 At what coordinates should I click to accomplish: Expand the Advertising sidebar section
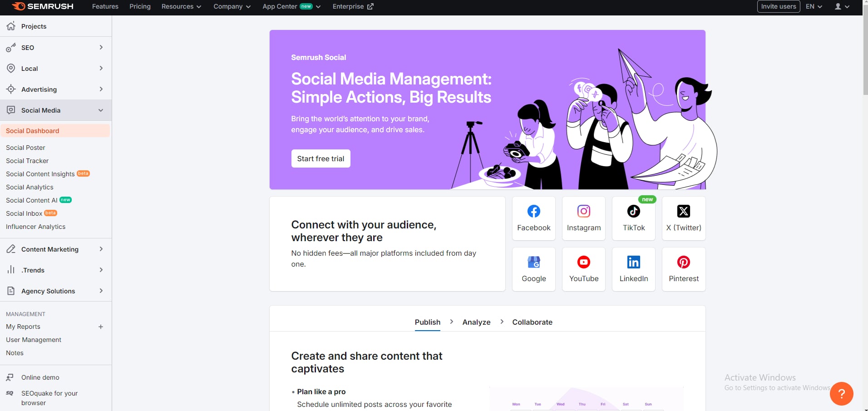101,89
